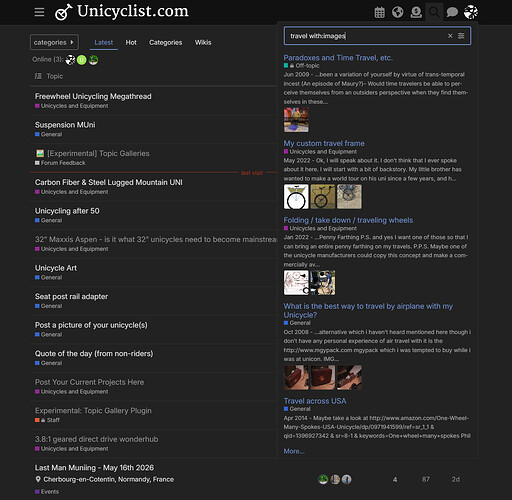Clear the search field with X
The width and height of the screenshot is (512, 500).
pos(450,36)
